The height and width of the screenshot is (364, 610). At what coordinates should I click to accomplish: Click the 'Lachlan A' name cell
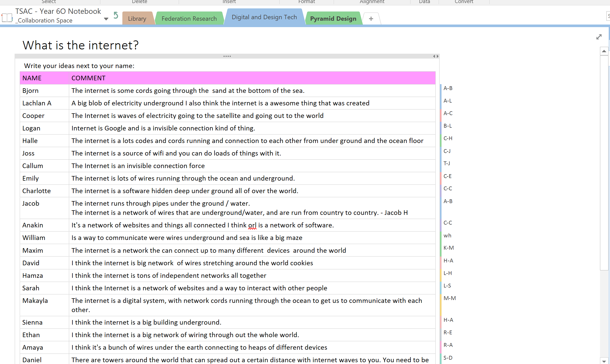45,103
